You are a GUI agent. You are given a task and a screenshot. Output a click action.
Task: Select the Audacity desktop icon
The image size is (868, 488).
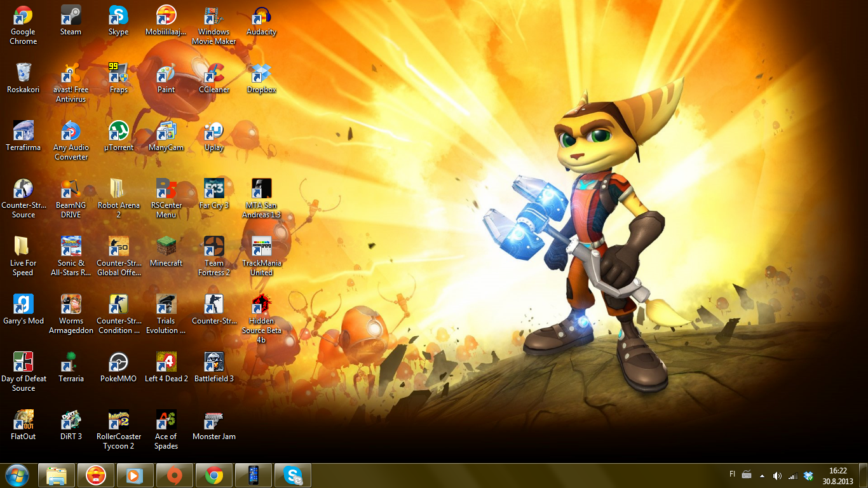261,21
